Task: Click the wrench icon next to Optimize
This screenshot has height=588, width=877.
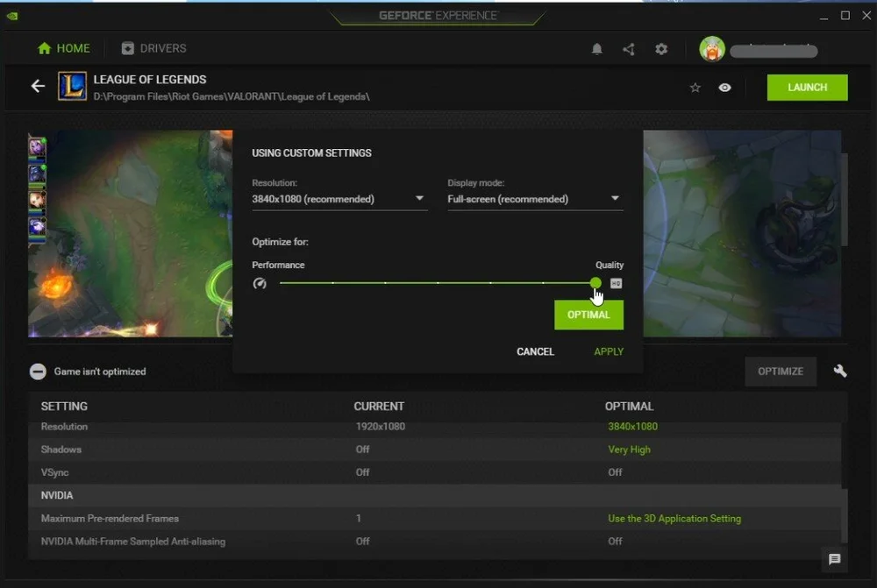Action: pyautogui.click(x=840, y=371)
